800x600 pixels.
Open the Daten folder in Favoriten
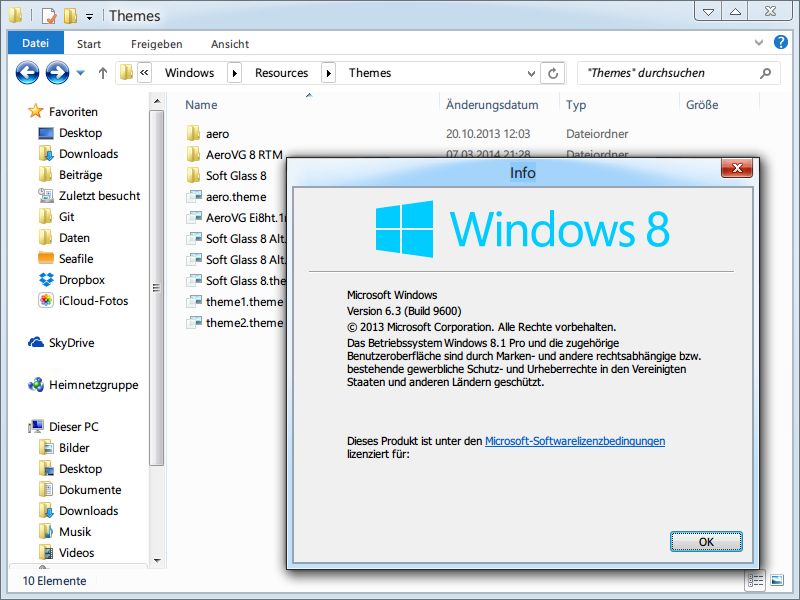[64, 238]
